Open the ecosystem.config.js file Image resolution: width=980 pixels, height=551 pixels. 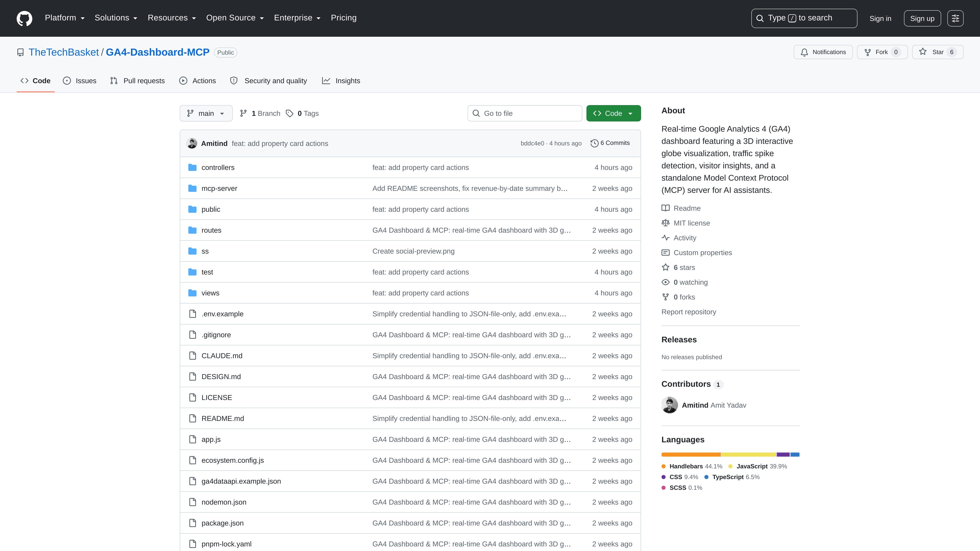click(232, 460)
